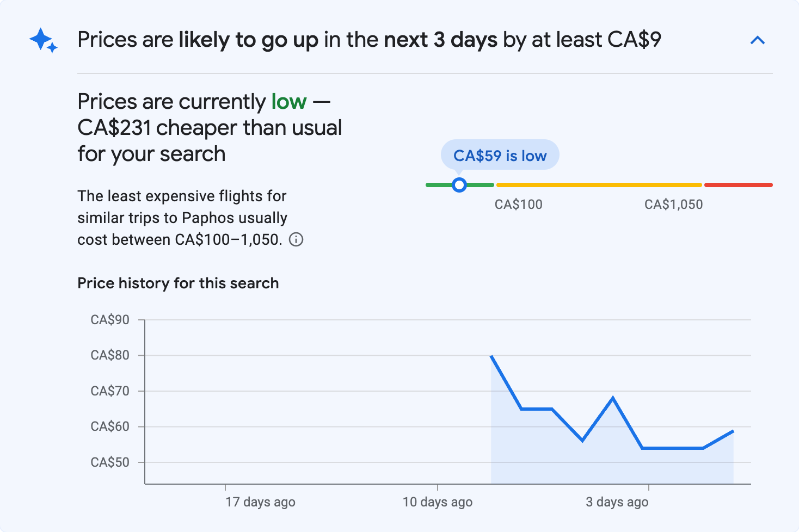
Task: Click the 3 days ago axis label
Action: point(617,502)
